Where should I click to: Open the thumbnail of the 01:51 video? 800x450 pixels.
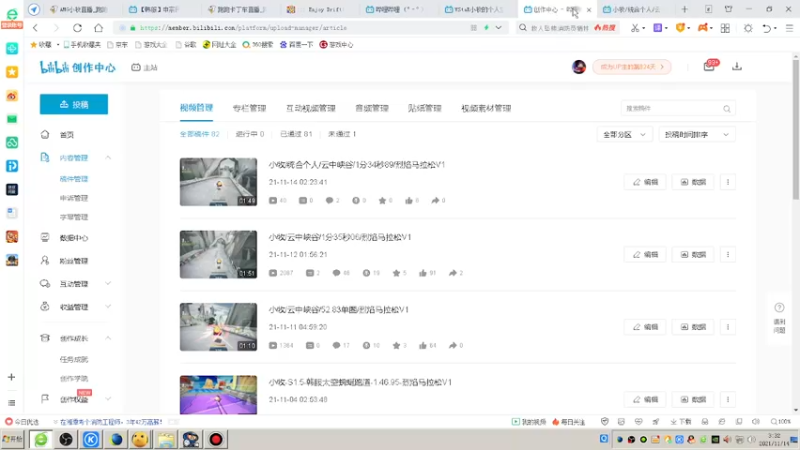218,255
